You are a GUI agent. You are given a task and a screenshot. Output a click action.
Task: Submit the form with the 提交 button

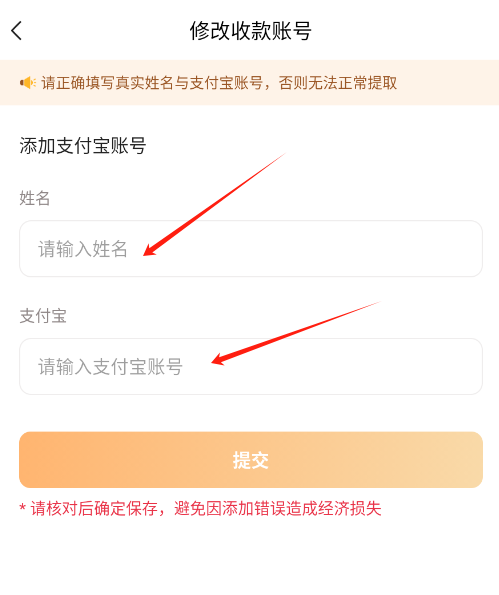(251, 460)
